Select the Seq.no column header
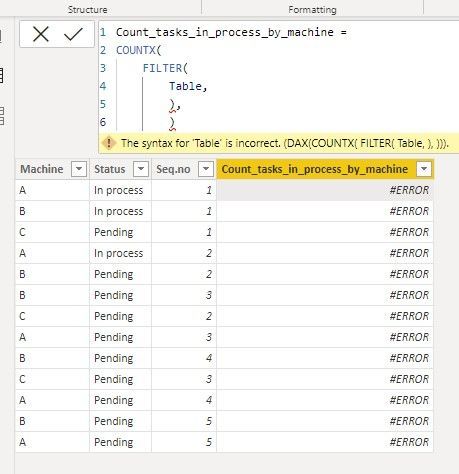Image resolution: width=459 pixels, height=474 pixels. click(x=173, y=169)
